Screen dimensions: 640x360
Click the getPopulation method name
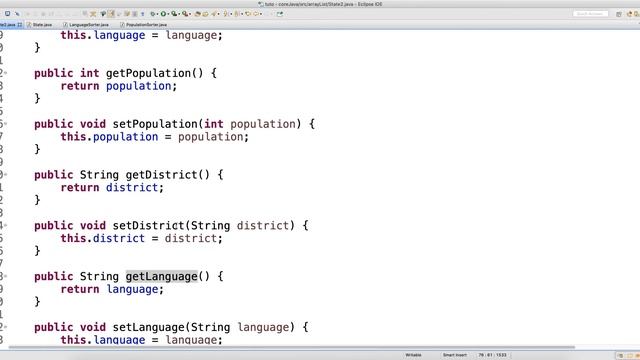(148, 73)
